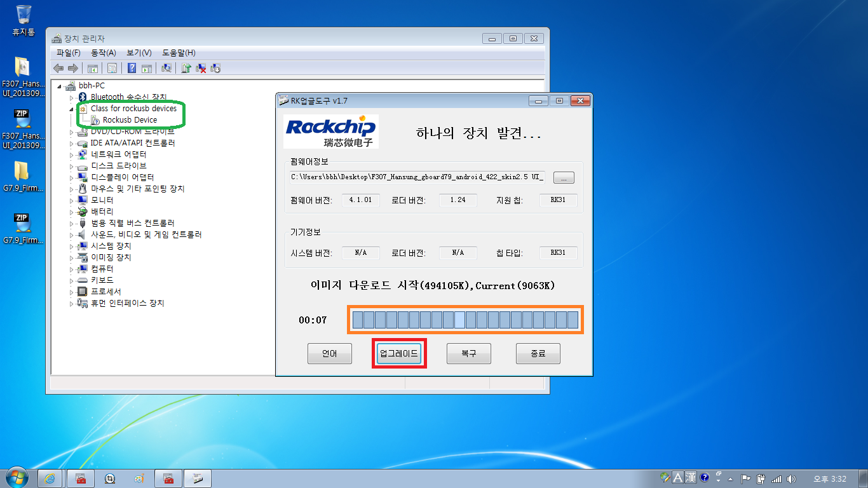This screenshot has width=868, height=488.
Task: Click the firmware download progress bar
Action: pyautogui.click(x=465, y=320)
